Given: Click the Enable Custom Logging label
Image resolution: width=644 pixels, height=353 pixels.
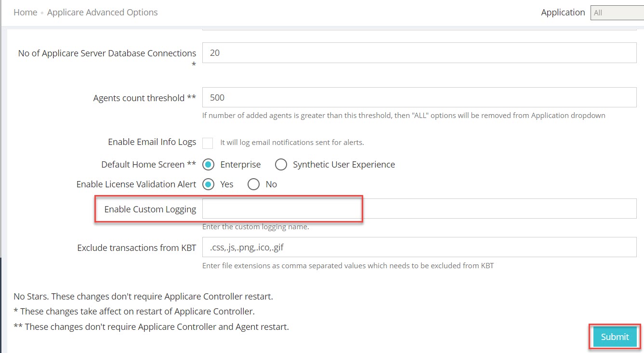Looking at the screenshot, I should [x=150, y=209].
